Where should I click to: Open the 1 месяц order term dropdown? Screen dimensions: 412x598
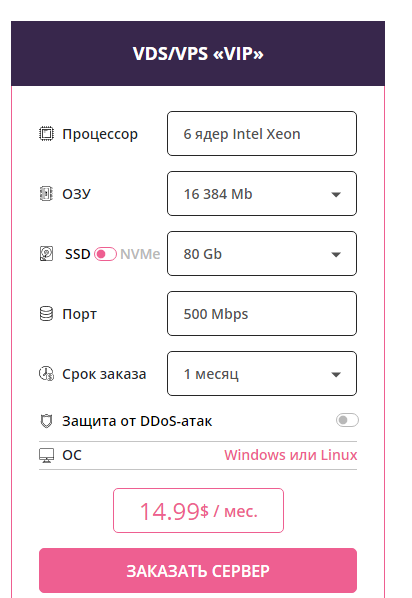262,374
